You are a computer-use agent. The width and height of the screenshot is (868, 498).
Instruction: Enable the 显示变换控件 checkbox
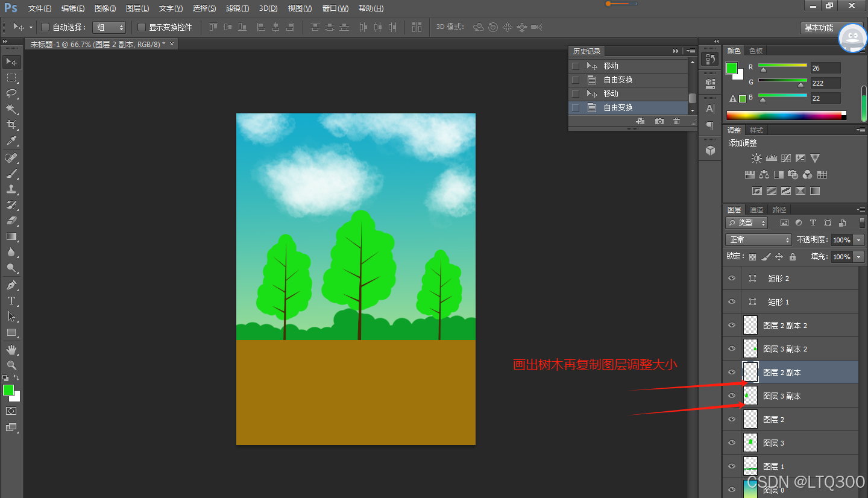coord(142,27)
